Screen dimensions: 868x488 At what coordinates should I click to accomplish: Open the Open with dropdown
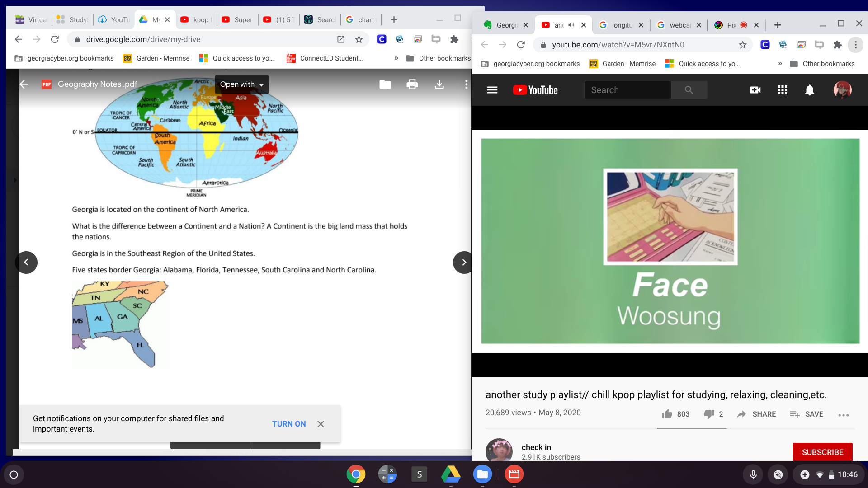[x=241, y=84]
